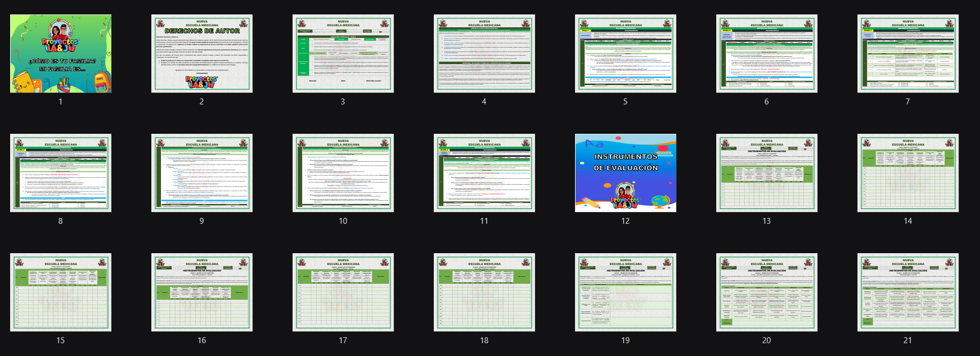This screenshot has height=356, width=980.
Task: Select slide number 4 in the grid
Action: click(x=484, y=54)
